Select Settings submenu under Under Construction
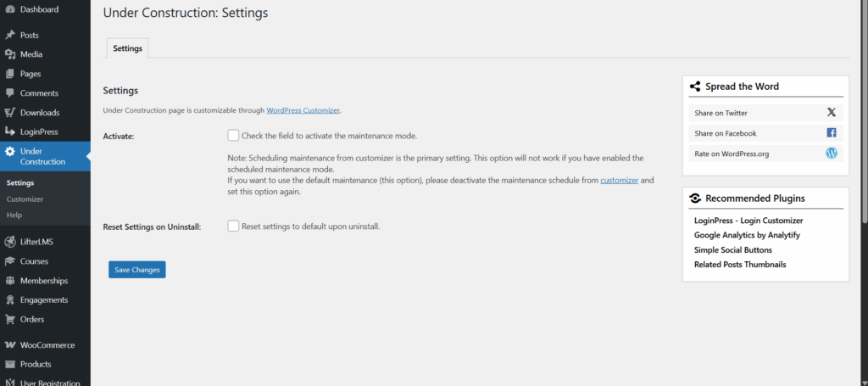 (20, 182)
